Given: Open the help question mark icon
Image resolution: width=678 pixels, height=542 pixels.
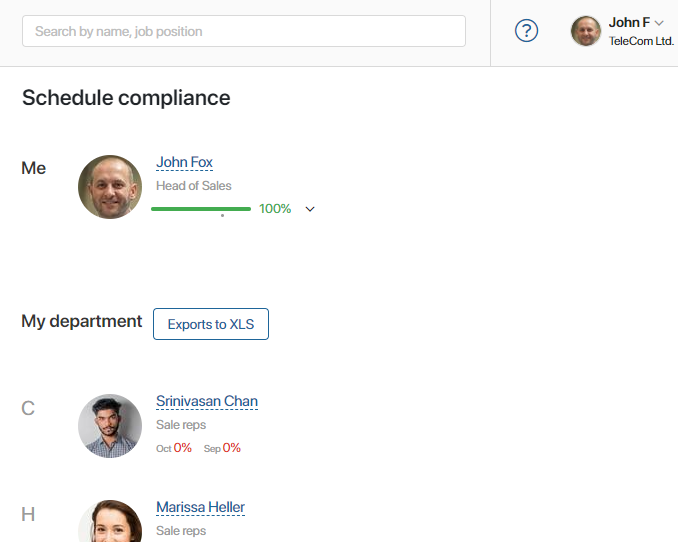Looking at the screenshot, I should [x=526, y=31].
